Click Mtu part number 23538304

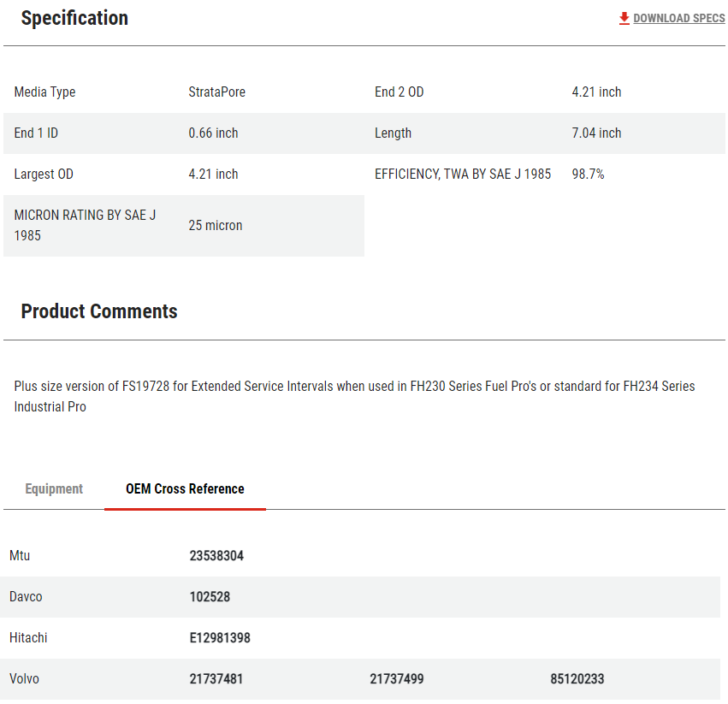216,556
